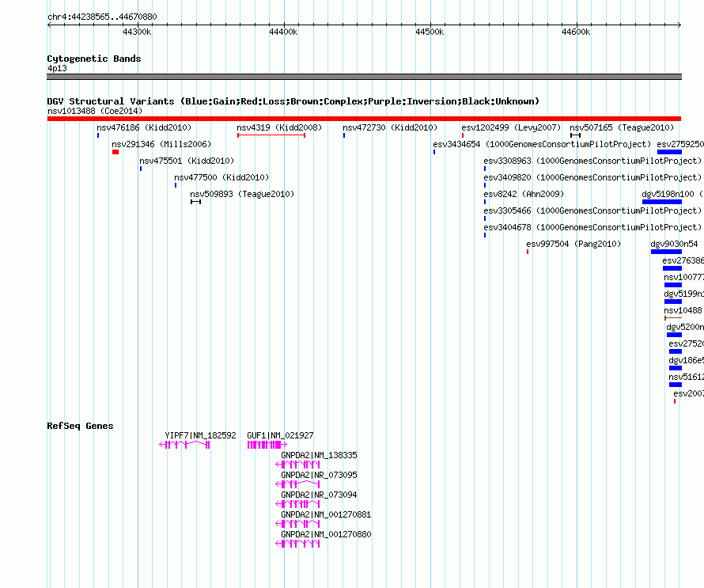Click the 4p13 cytogenetic band bar
The width and height of the screenshot is (704, 588).
[x=364, y=77]
